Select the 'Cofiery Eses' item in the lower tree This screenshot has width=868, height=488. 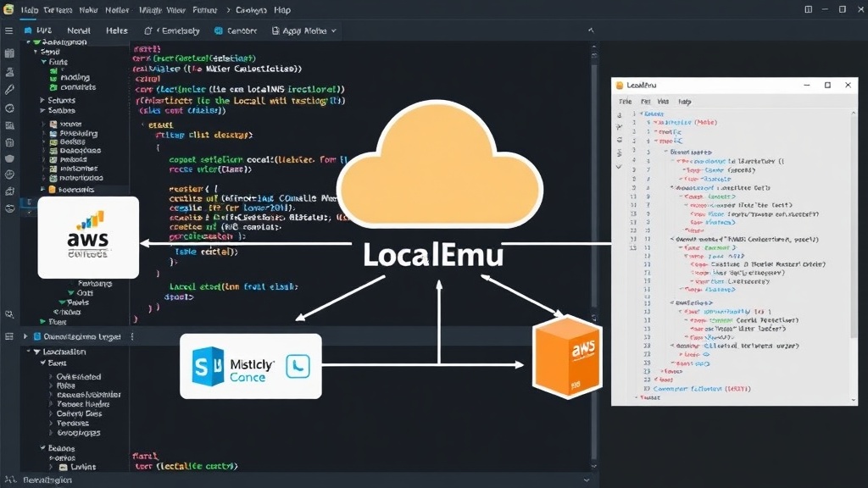(x=79, y=413)
